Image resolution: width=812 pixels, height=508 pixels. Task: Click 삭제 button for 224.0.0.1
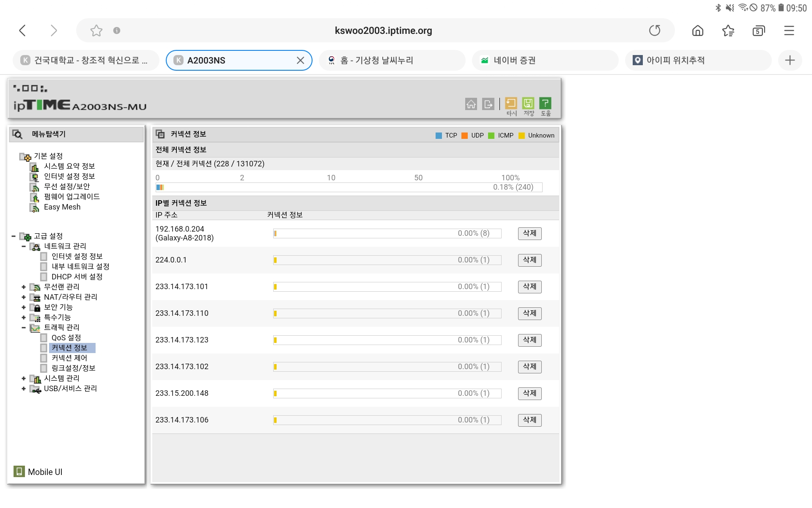tap(529, 260)
